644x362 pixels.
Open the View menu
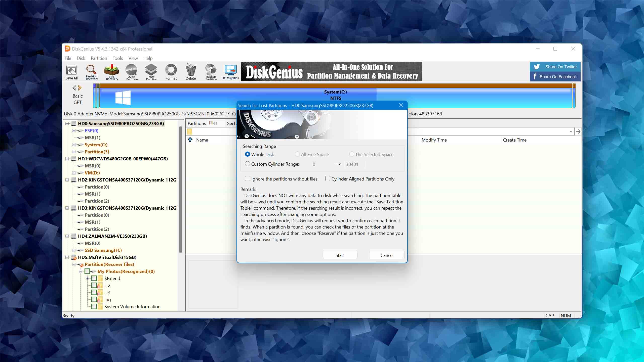click(x=133, y=58)
